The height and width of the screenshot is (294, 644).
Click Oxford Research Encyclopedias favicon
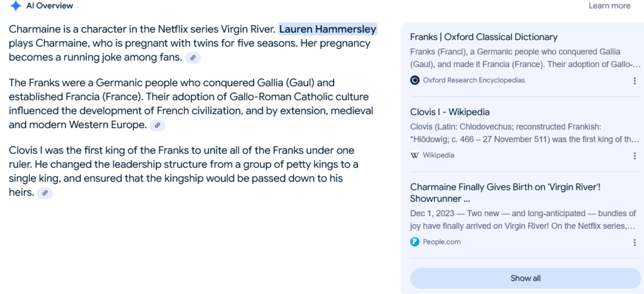click(x=414, y=80)
